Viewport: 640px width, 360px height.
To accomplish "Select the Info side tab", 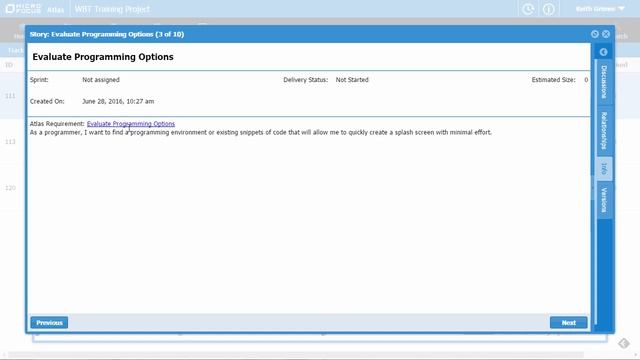I will 604,168.
